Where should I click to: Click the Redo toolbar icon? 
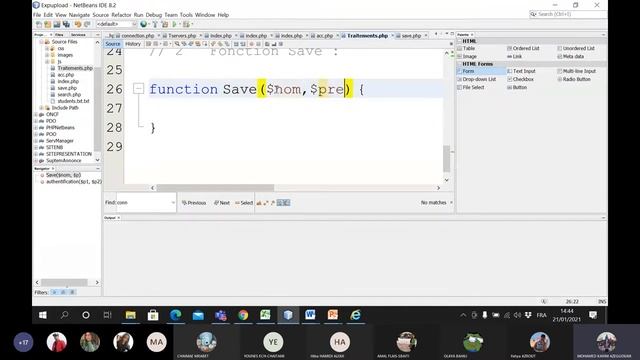coord(87,24)
